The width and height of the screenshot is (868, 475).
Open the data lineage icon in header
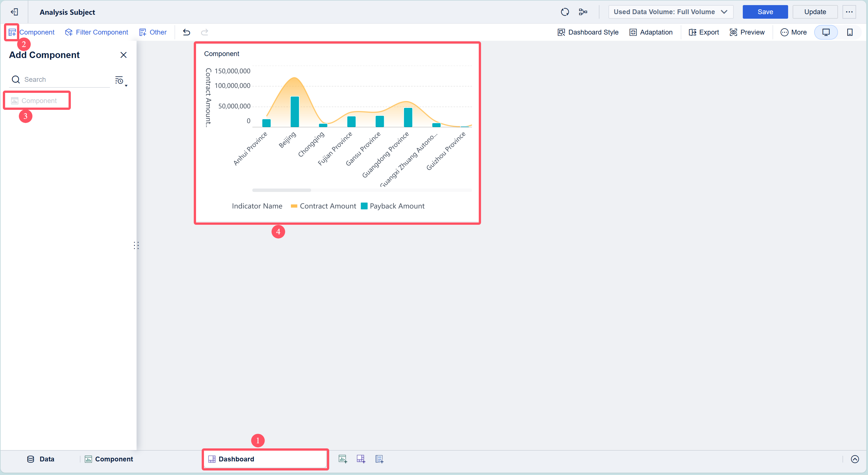click(x=583, y=12)
